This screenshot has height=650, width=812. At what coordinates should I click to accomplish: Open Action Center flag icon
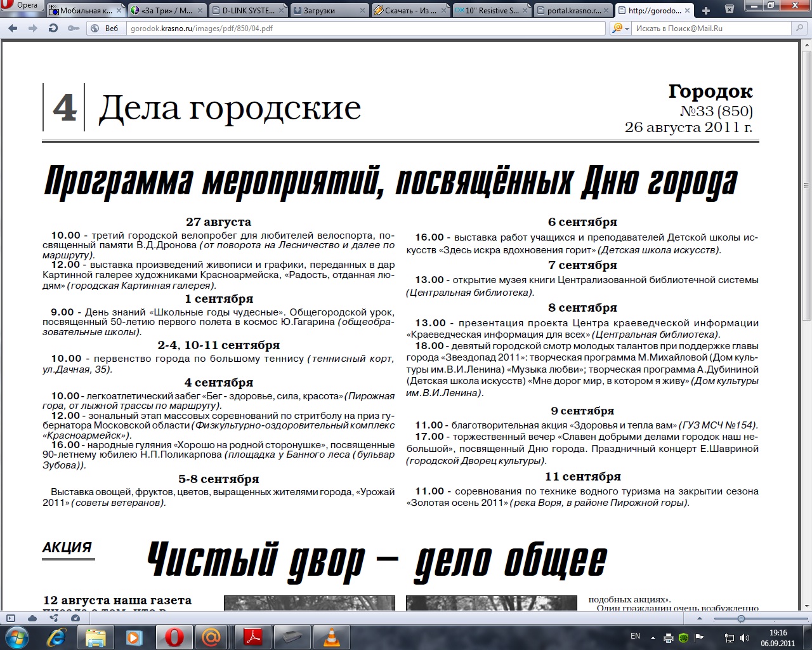click(699, 637)
